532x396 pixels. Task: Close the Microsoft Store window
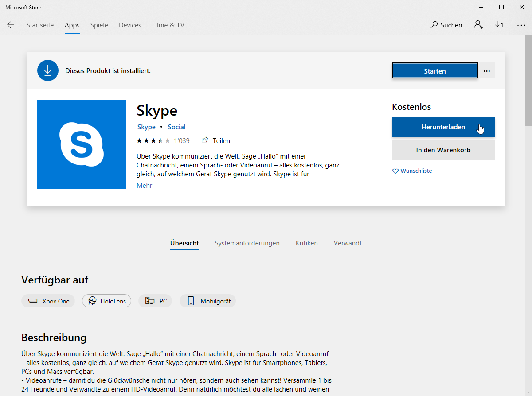pos(522,7)
